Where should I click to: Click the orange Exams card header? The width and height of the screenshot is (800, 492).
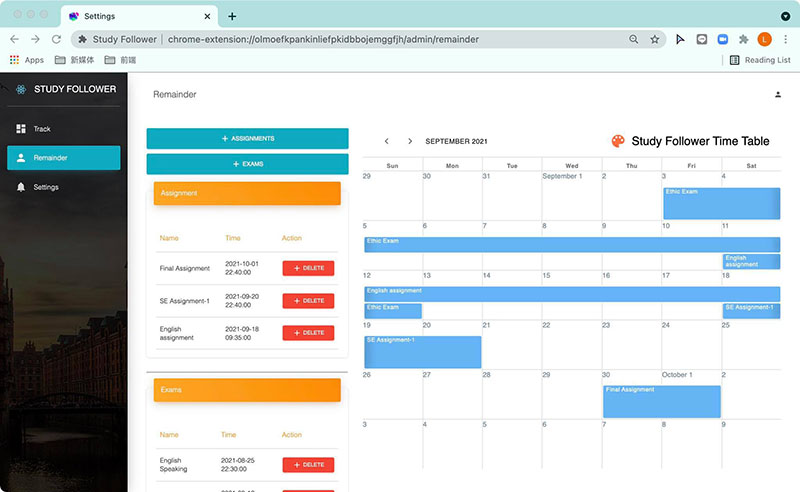(247, 390)
